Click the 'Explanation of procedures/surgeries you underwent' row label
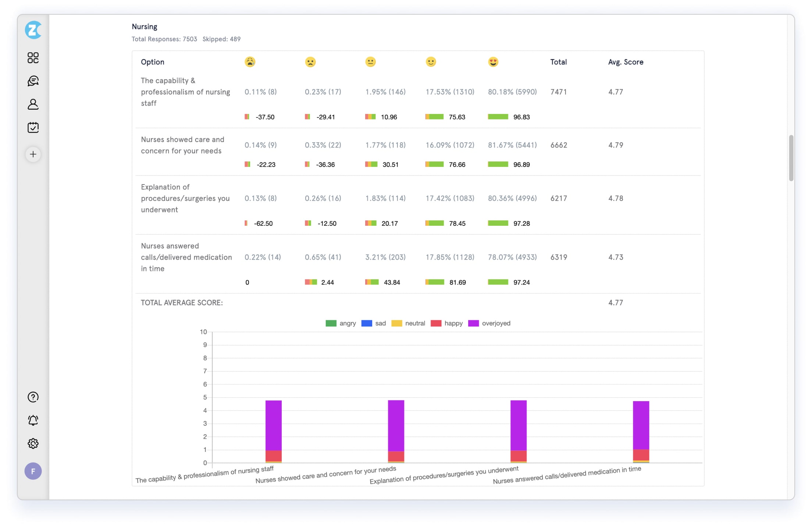 pos(185,198)
